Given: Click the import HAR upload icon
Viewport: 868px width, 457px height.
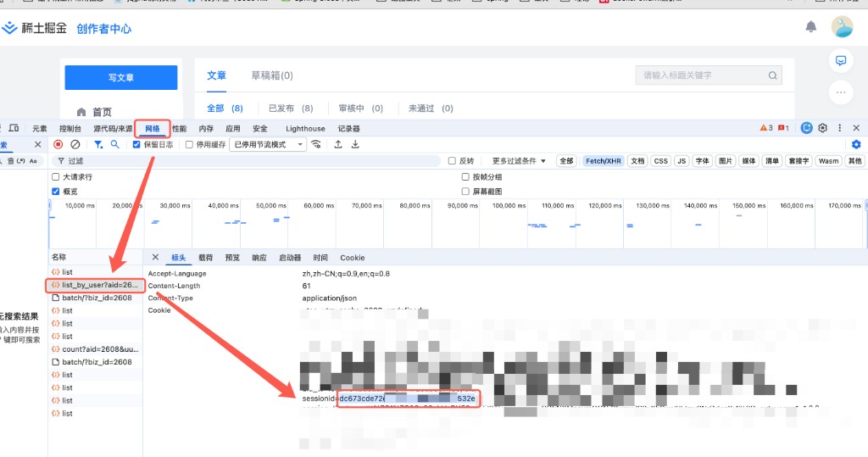Looking at the screenshot, I should coord(338,145).
